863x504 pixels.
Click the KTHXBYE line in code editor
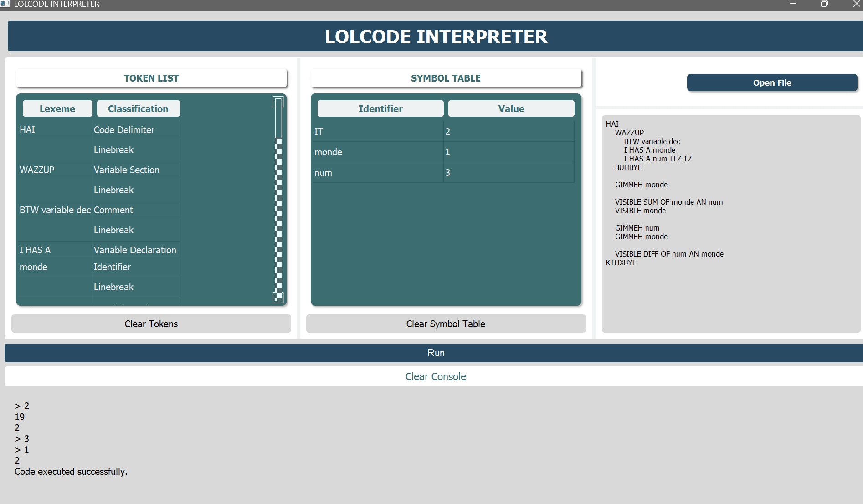click(621, 262)
